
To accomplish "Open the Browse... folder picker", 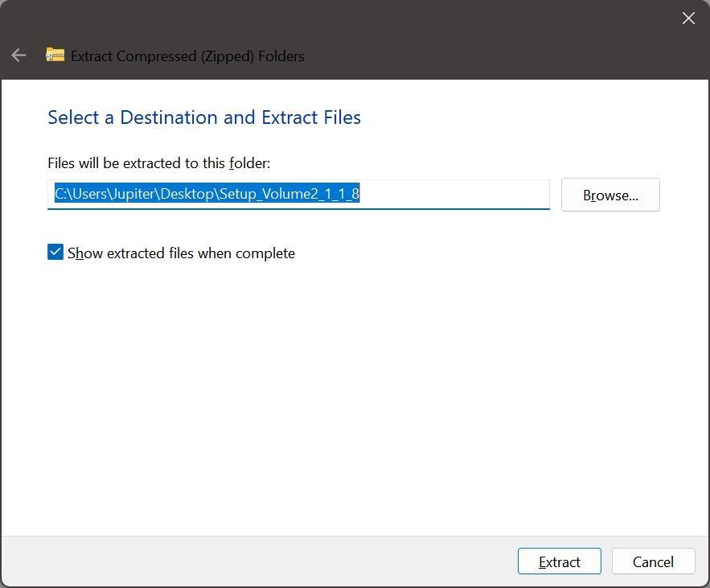I will pos(610,195).
